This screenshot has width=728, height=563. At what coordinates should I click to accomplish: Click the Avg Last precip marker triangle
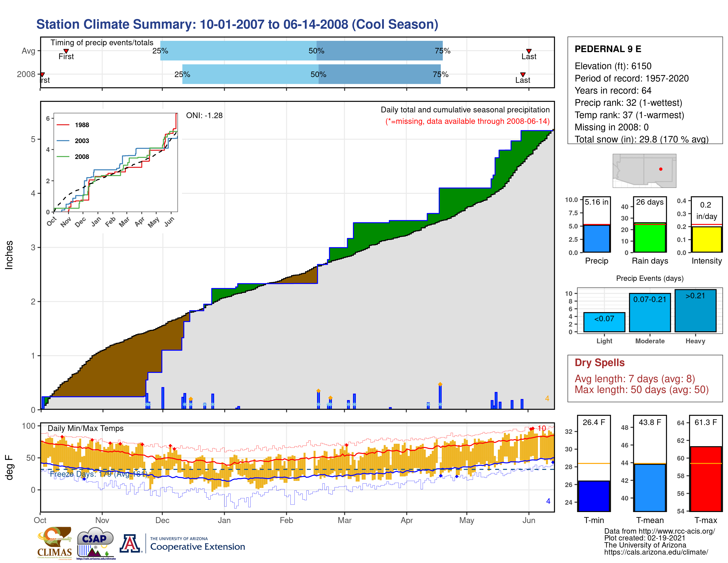click(x=529, y=51)
